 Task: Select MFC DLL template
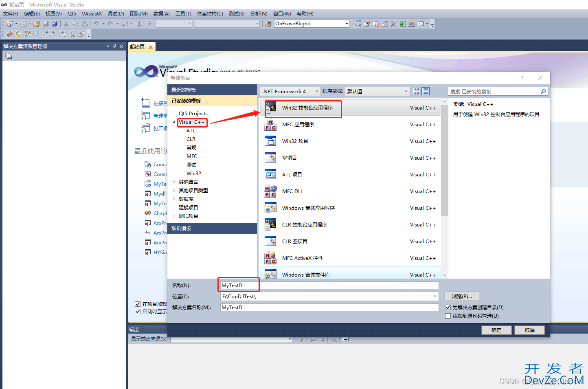351,191
